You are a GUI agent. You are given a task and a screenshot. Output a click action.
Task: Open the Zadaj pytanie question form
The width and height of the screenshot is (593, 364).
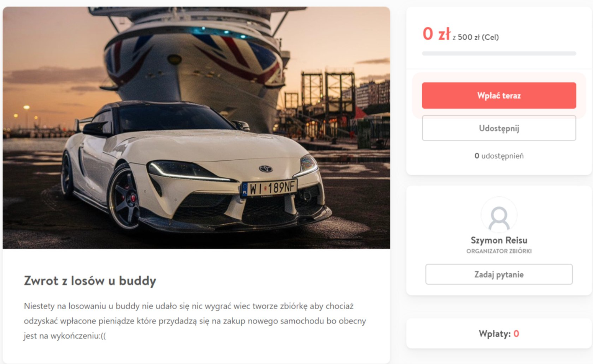(498, 274)
